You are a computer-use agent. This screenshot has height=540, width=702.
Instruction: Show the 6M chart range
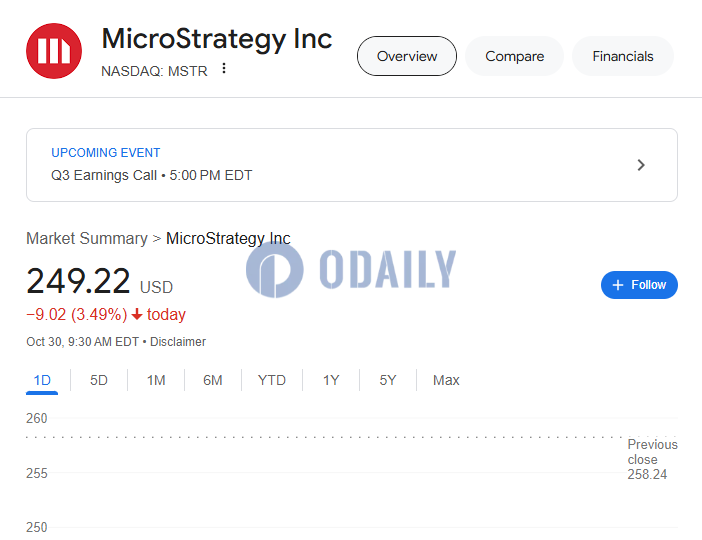[213, 381]
